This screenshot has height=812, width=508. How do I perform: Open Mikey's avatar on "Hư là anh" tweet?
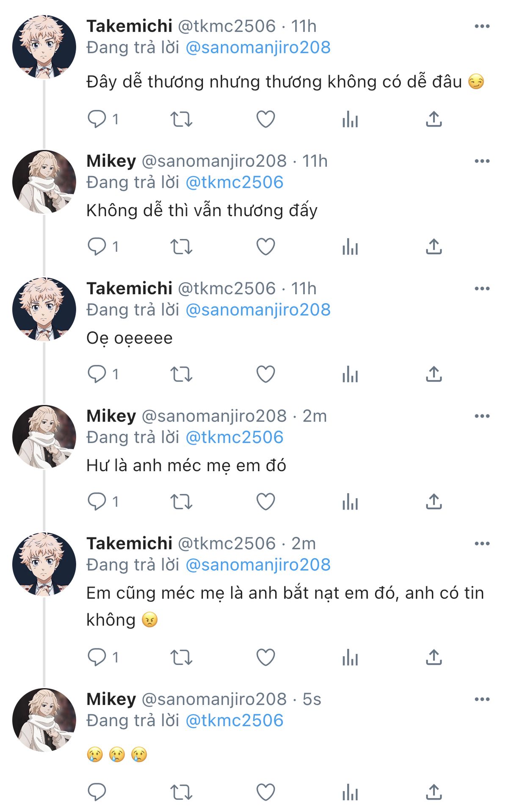coord(44,437)
